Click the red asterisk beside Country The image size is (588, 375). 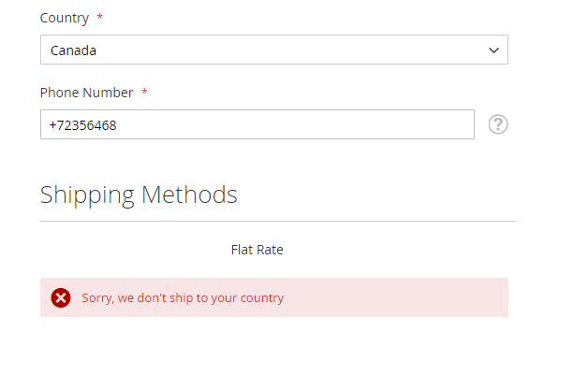[100, 18]
